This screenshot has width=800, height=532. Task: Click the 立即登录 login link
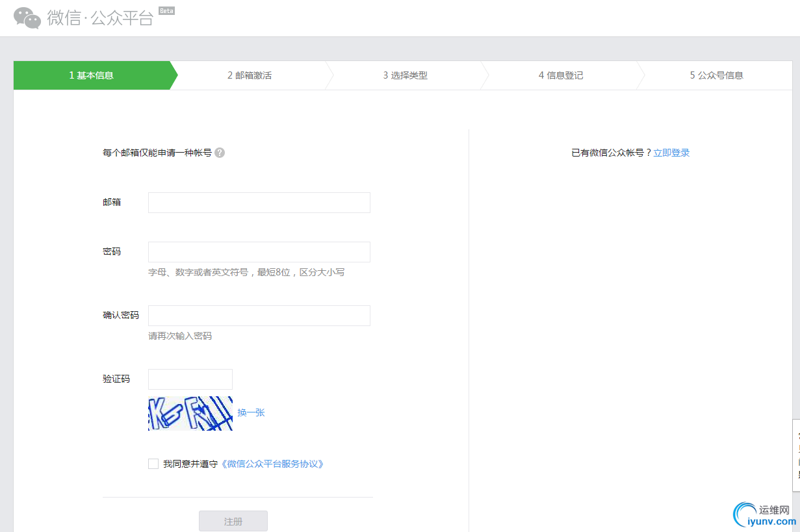tap(671, 153)
